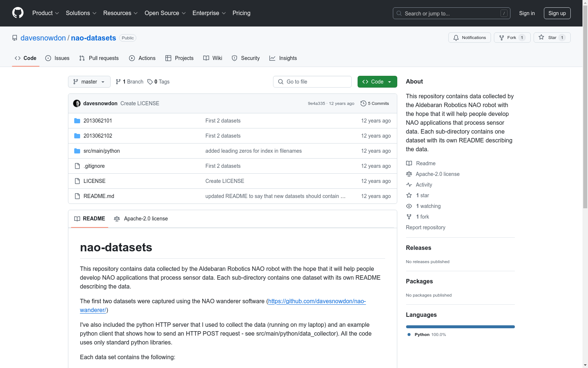Click the star icon beside 1 star
The height and width of the screenshot is (368, 588).
point(409,195)
